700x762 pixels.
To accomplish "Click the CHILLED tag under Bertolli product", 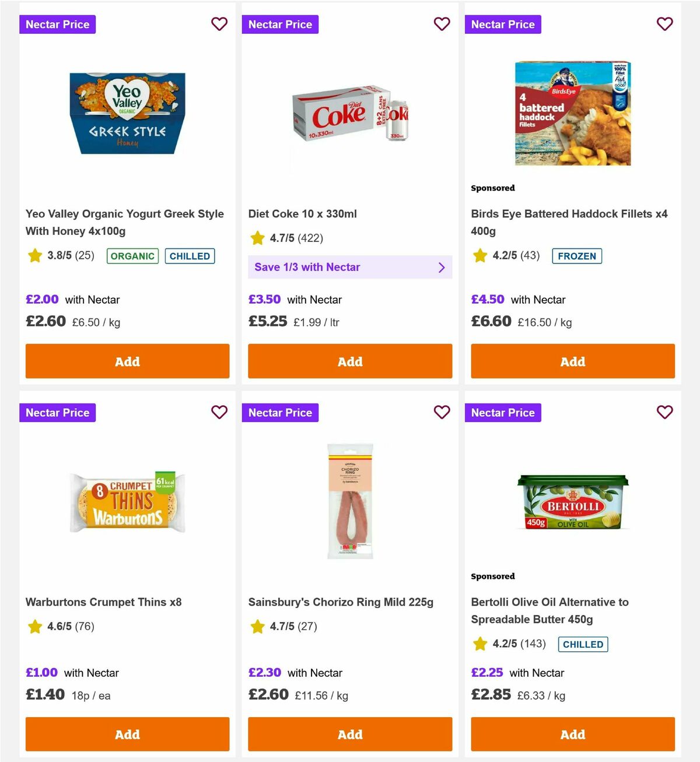I will (583, 644).
